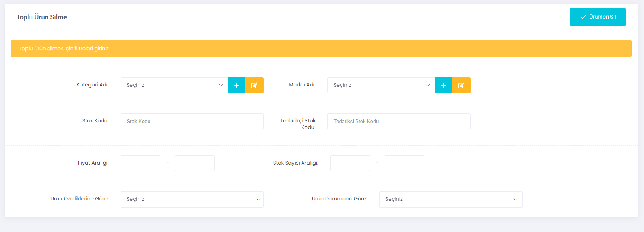This screenshot has width=644, height=232.
Task: Focus the Stok Kodu input field
Action: click(192, 121)
